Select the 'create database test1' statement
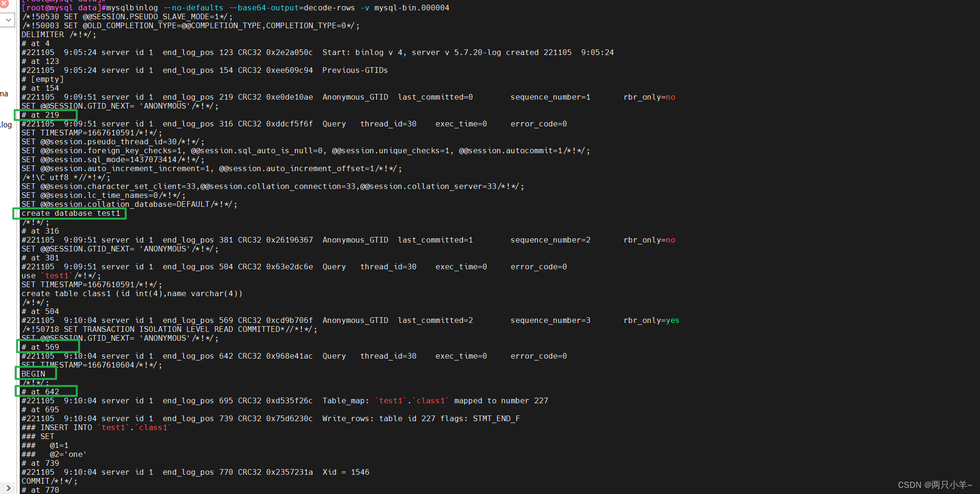The height and width of the screenshot is (494, 980). [x=71, y=213]
